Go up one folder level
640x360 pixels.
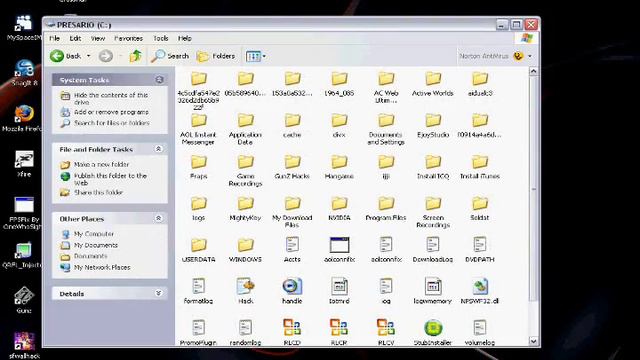(x=136, y=56)
